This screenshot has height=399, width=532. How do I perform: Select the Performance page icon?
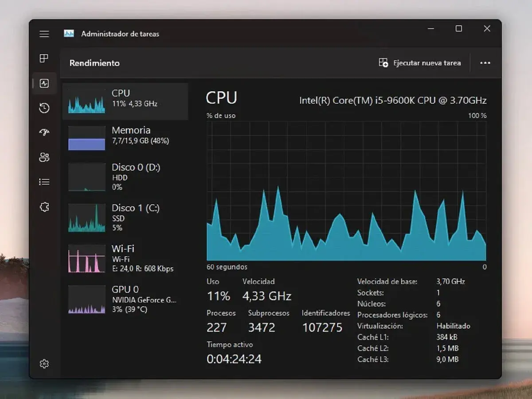(44, 83)
